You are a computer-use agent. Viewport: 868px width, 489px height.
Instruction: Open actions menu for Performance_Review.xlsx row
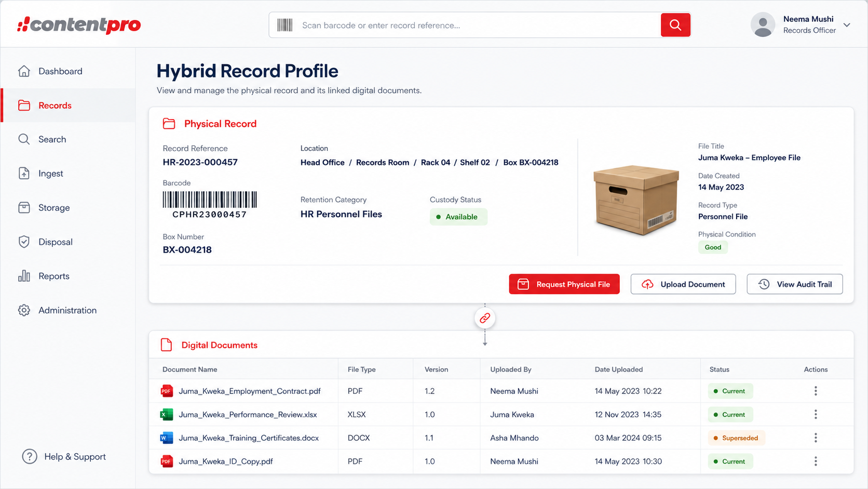point(816,414)
